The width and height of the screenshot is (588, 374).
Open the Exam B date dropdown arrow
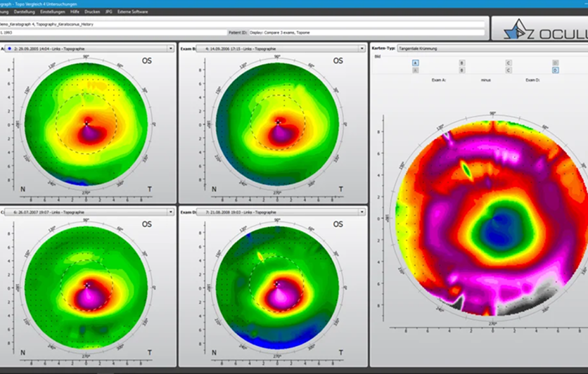(362, 49)
